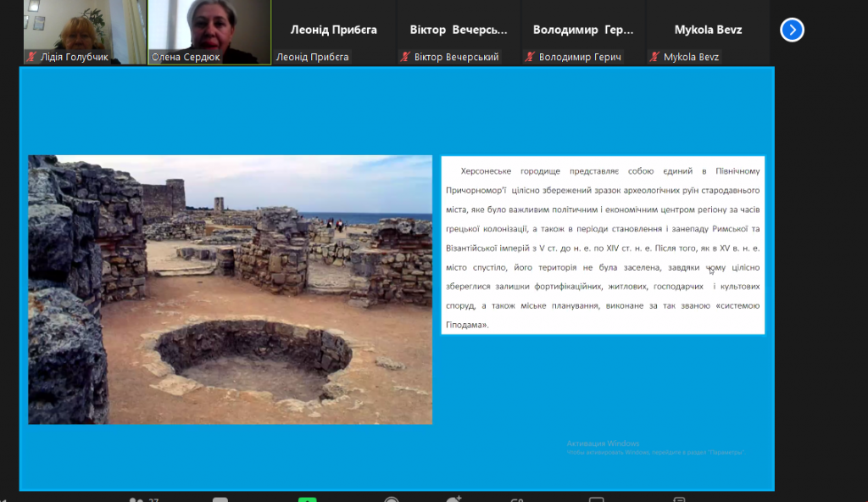Open the Participants panel icon
Screen dimensions: 868x502
[136, 499]
